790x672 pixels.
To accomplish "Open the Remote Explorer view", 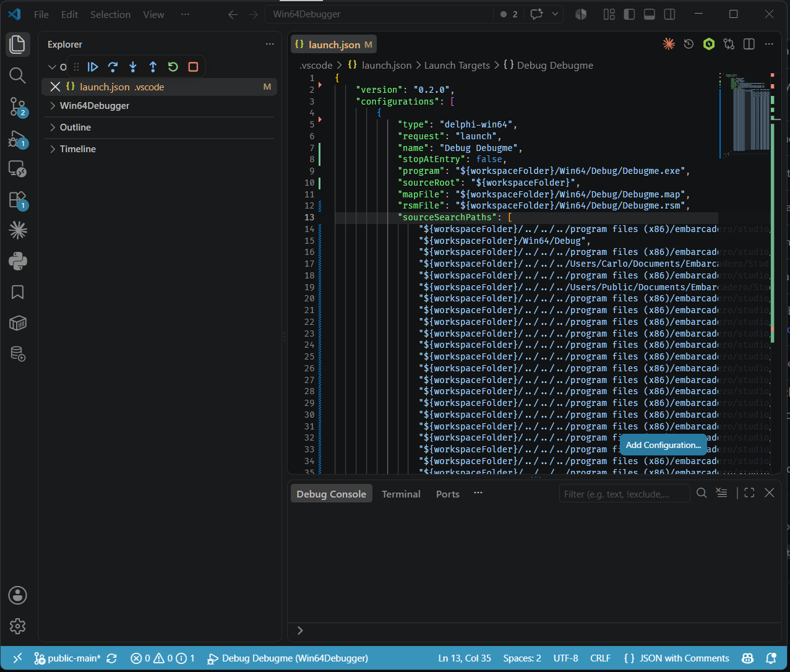I will (18, 168).
